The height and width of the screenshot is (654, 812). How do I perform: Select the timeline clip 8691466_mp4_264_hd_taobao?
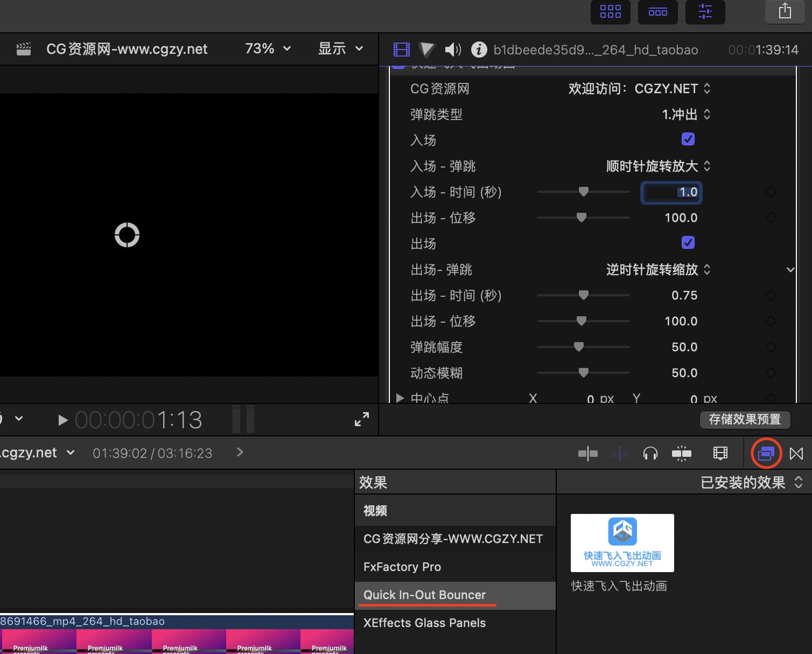click(177, 634)
